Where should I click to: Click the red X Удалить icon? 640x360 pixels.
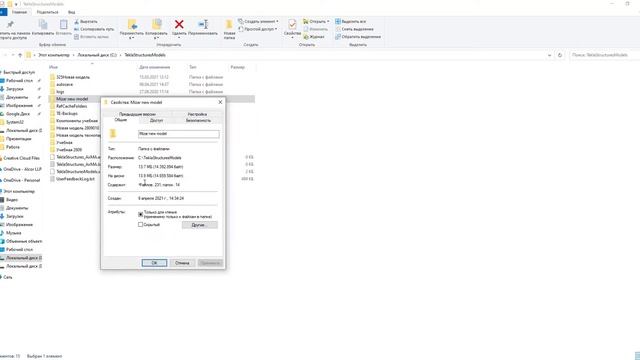[x=179, y=24]
